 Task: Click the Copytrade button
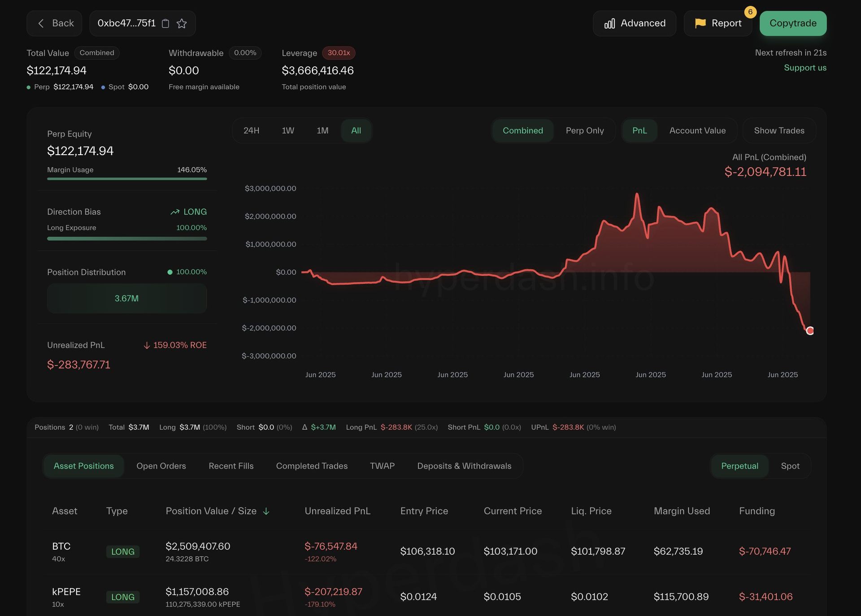point(793,23)
